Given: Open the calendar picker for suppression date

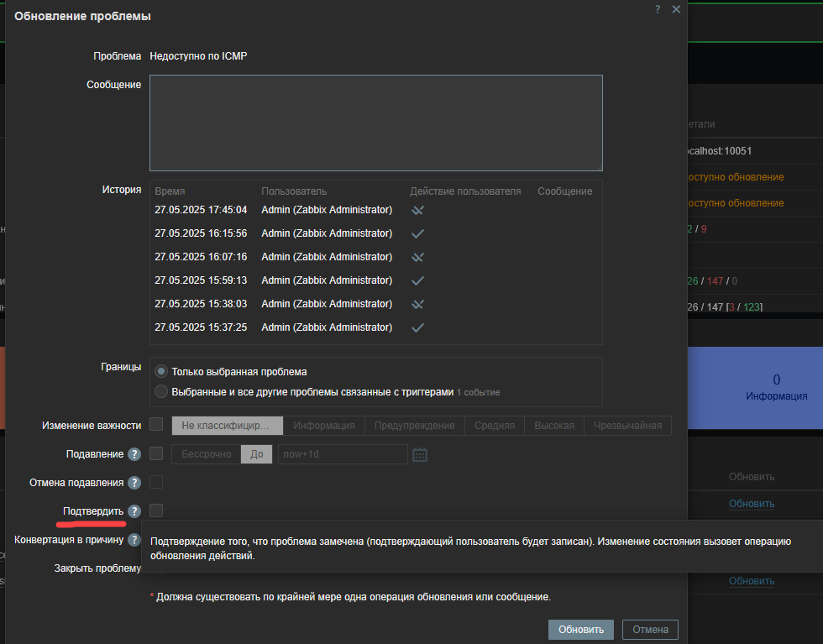Looking at the screenshot, I should click(420, 454).
